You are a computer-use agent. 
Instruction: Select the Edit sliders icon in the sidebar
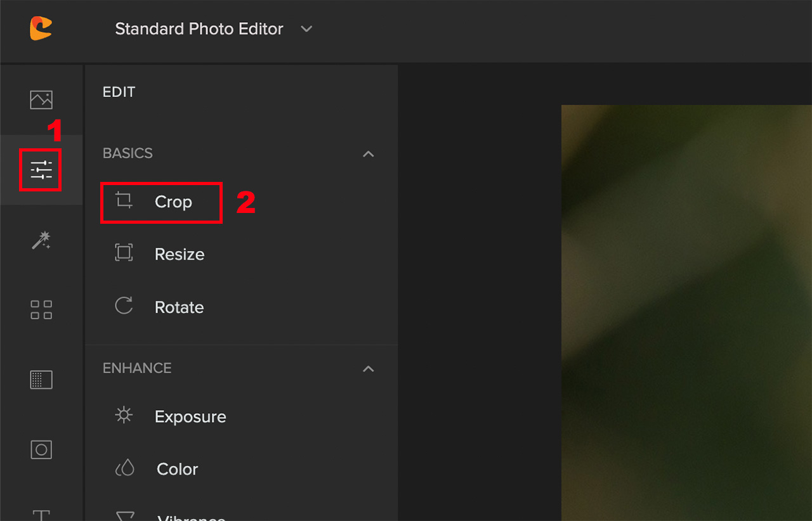click(x=41, y=170)
